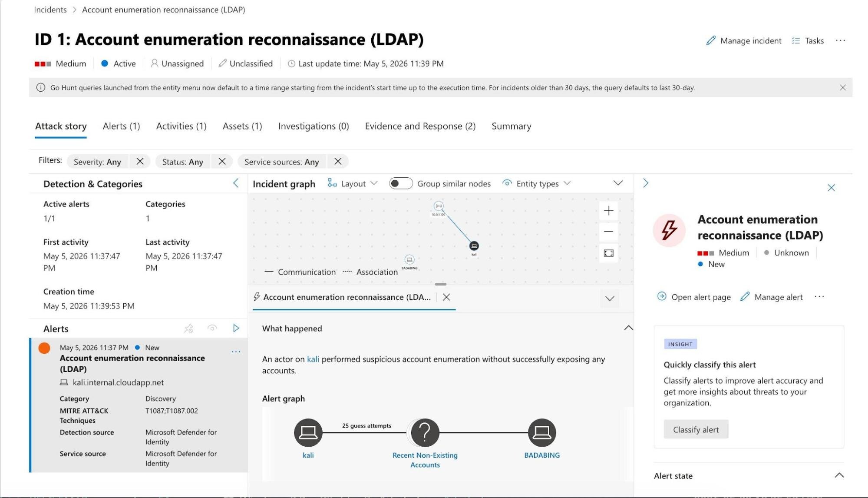Click the INSIGHT badge
The height and width of the screenshot is (498, 868).
680,344
